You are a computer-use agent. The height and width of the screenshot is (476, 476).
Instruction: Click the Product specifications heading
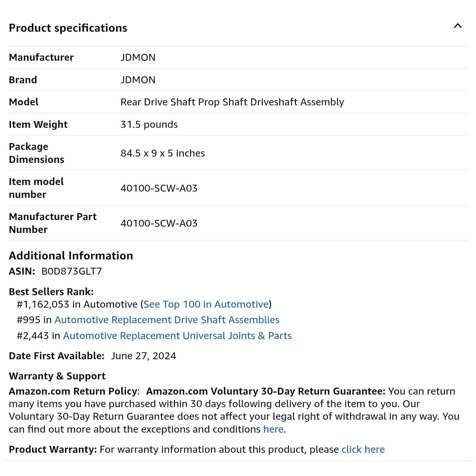coord(68,28)
